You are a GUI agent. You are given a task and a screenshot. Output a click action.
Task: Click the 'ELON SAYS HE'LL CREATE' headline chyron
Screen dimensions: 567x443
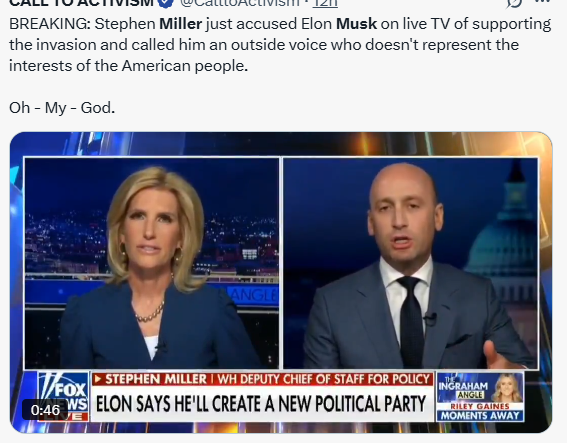(261, 404)
